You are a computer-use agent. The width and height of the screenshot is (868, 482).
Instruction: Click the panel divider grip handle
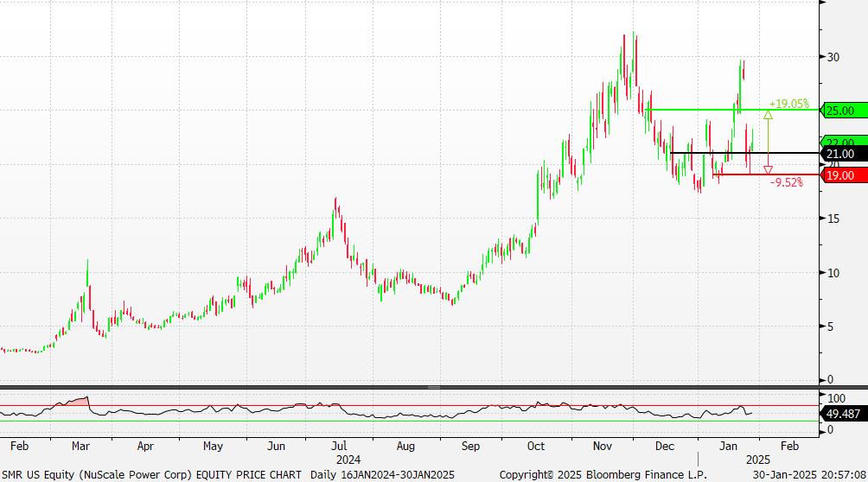[434, 387]
